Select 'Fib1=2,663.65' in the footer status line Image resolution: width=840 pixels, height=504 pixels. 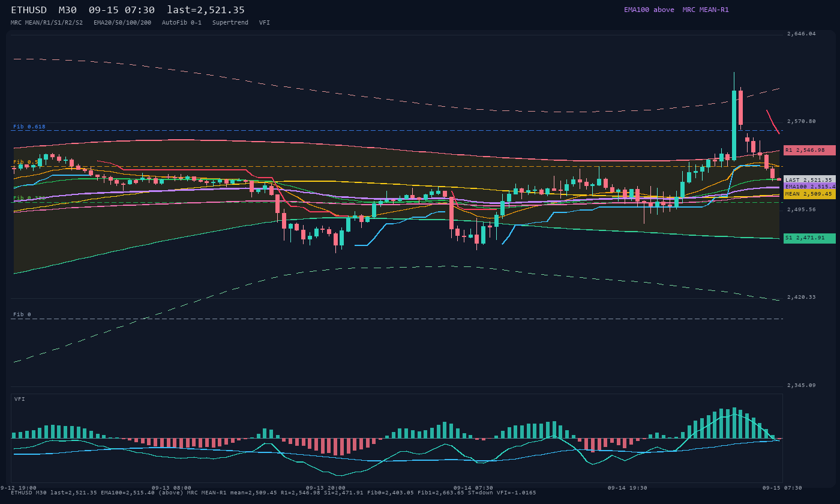442,493
